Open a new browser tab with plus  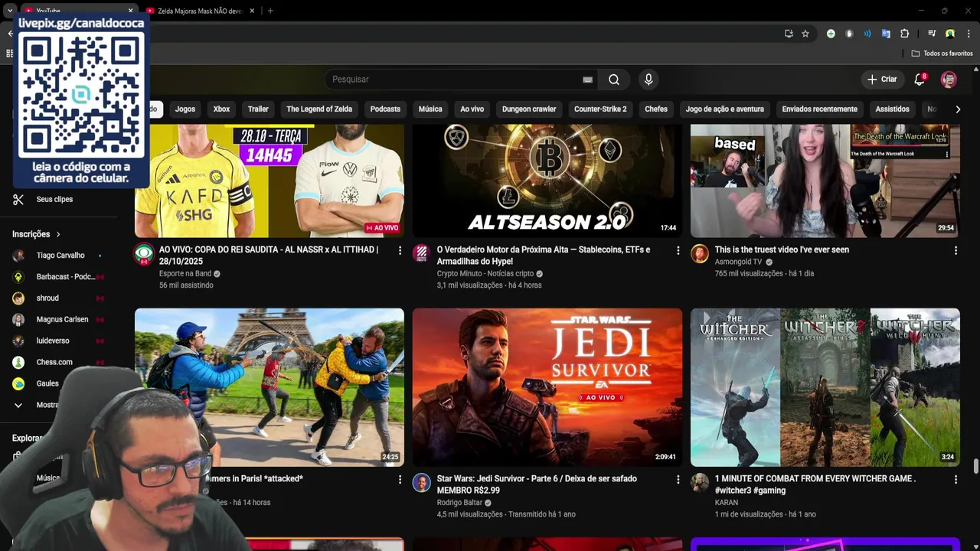[270, 11]
